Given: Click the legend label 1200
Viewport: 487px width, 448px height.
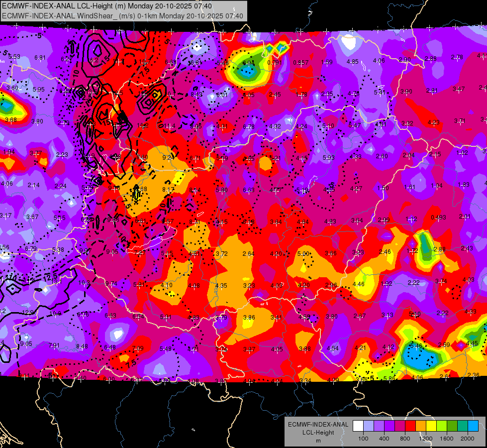Looking at the screenshot, I should click(x=426, y=439).
